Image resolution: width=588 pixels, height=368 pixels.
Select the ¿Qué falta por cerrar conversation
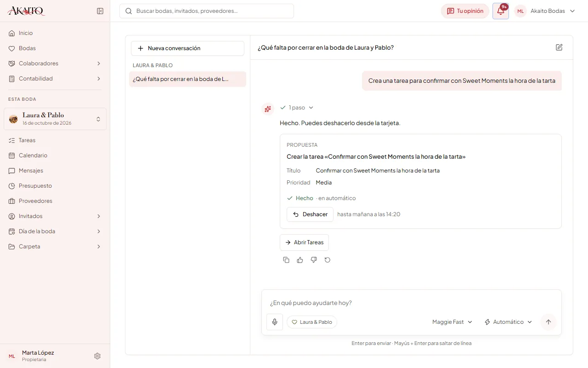187,79
